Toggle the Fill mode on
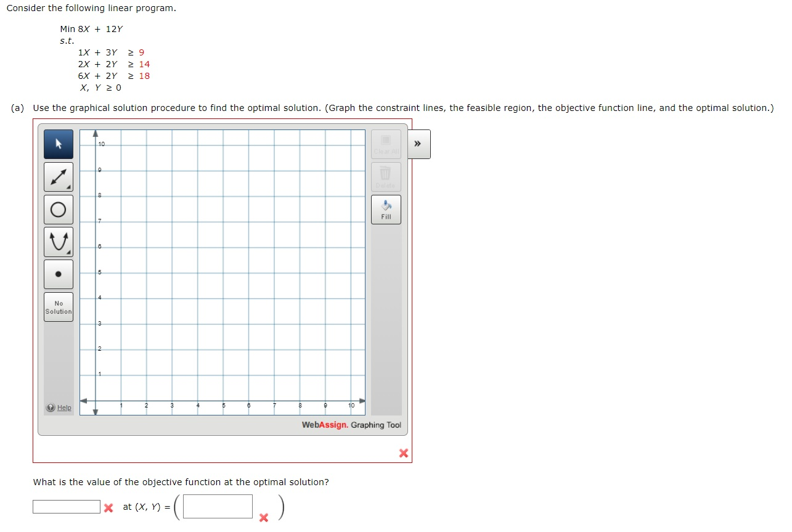The height and width of the screenshot is (532, 792). tap(386, 209)
